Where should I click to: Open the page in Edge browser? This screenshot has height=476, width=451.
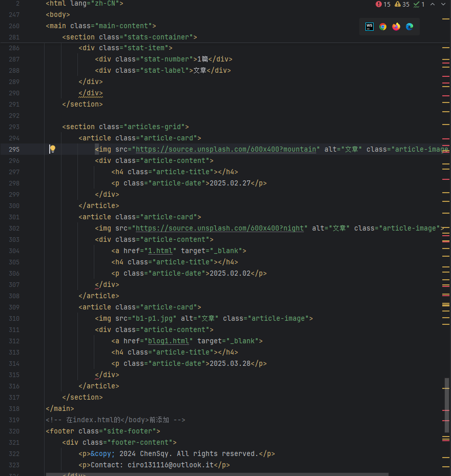click(409, 27)
